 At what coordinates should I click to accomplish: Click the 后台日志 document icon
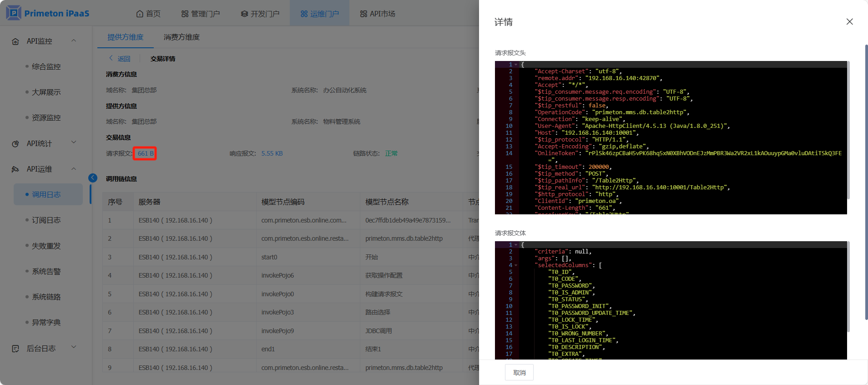(x=15, y=349)
